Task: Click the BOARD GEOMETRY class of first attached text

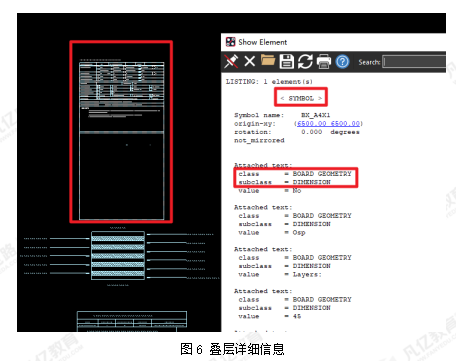Action: [322, 174]
